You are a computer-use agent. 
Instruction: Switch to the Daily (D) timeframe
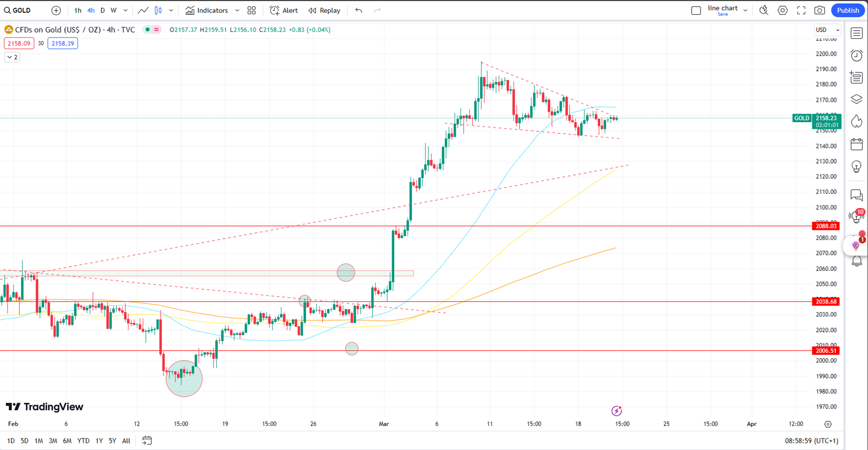103,10
